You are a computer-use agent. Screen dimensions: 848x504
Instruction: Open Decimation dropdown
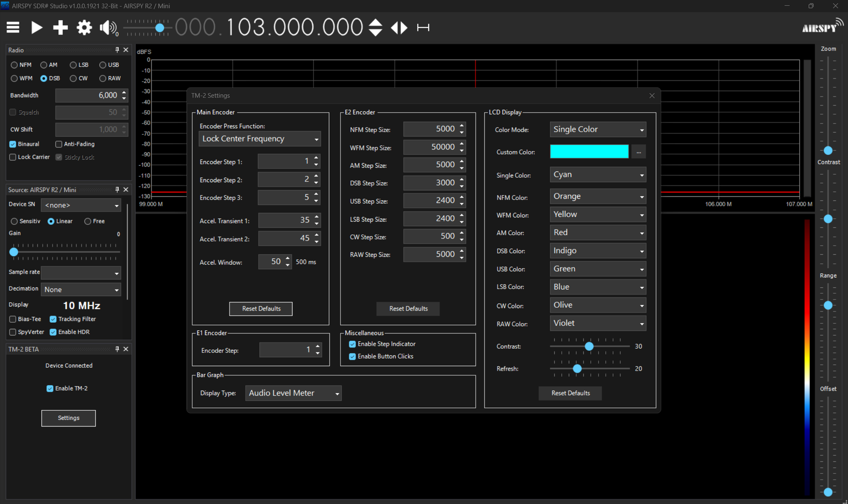(81, 289)
